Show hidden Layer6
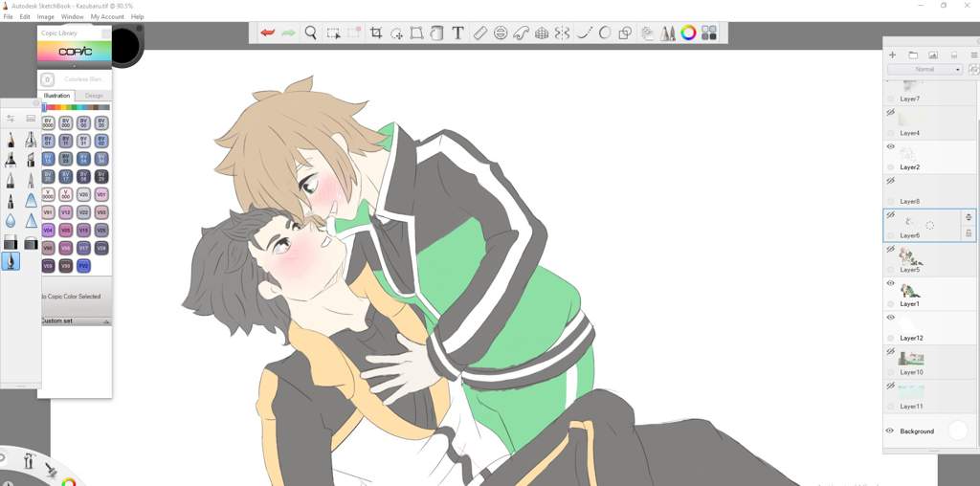 [x=891, y=215]
